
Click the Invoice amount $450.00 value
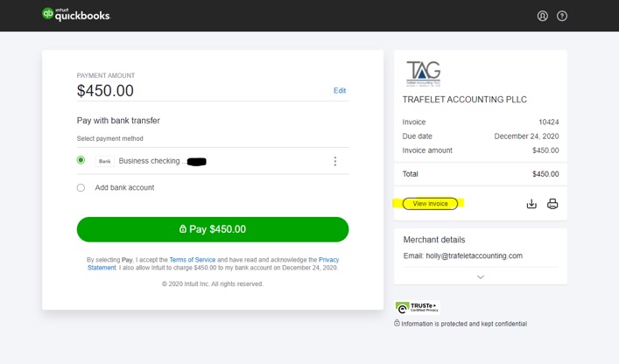(545, 150)
